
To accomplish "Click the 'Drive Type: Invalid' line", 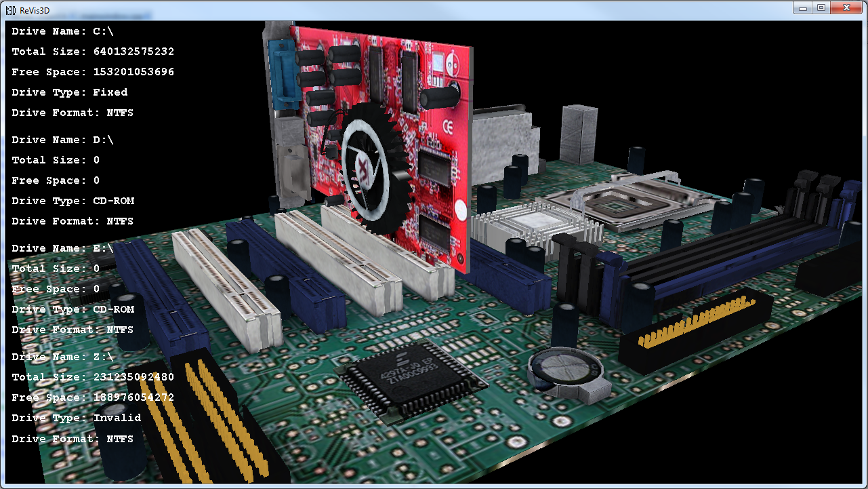I will click(77, 418).
